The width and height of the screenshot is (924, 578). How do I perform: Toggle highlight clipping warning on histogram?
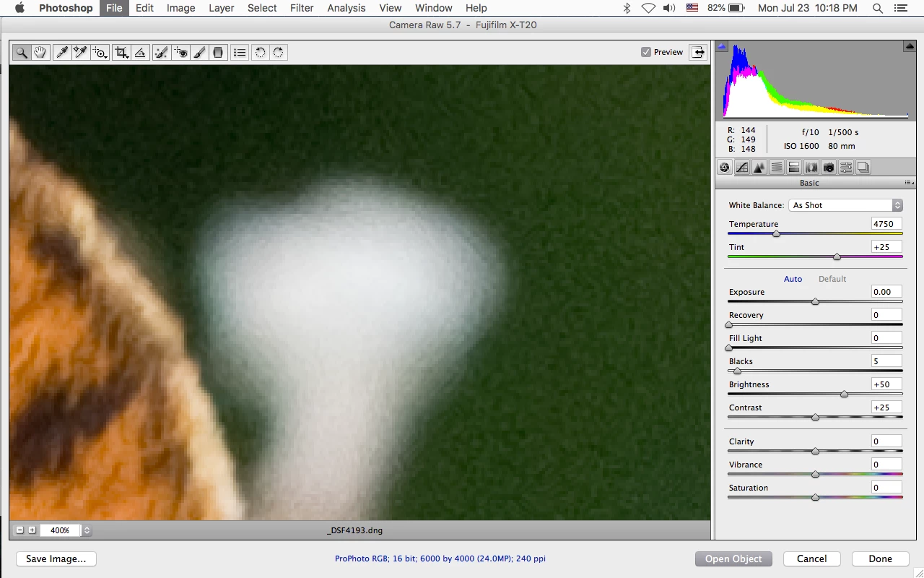(910, 46)
